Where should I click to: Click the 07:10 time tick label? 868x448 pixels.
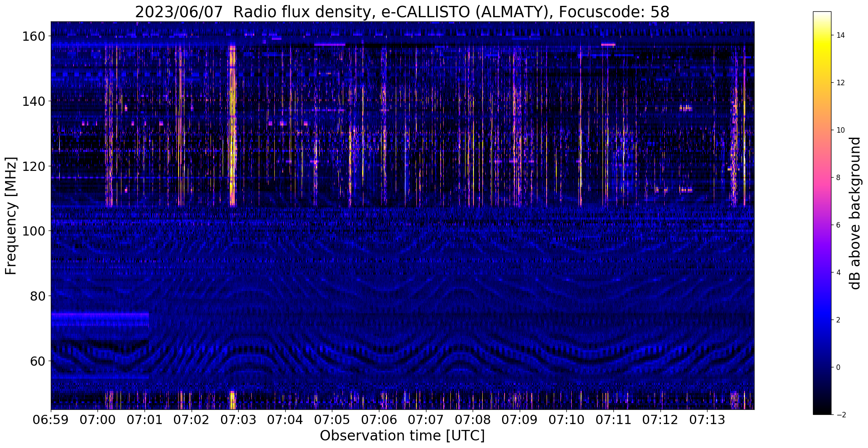(x=566, y=420)
